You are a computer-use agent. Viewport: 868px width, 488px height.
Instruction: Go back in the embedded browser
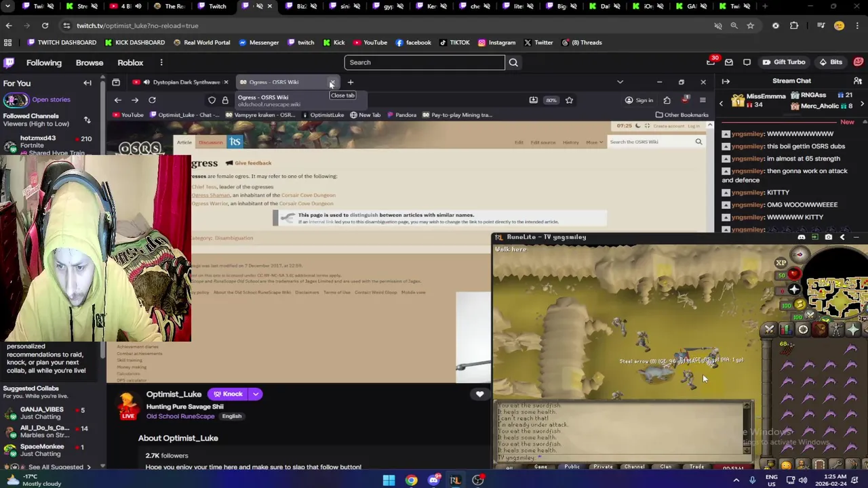pyautogui.click(x=118, y=100)
